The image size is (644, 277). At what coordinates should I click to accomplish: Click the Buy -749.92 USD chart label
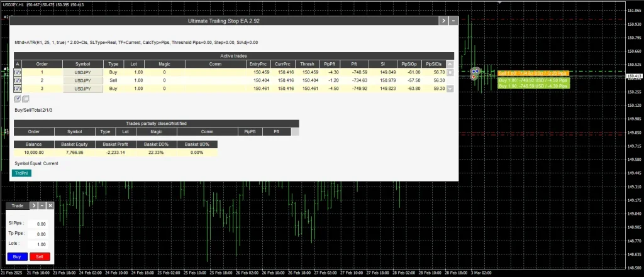click(x=533, y=80)
